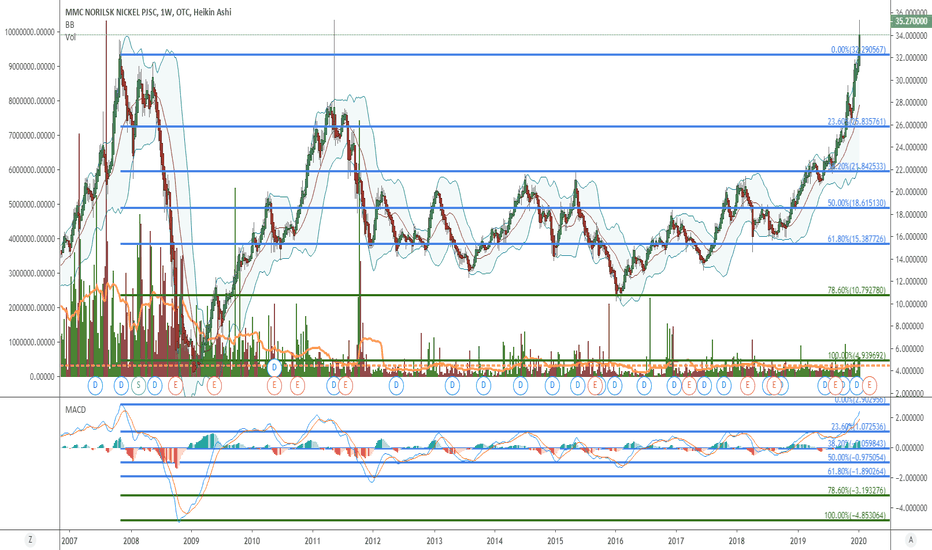Click the earnings 'E' marker in late 2011
Viewport: 932px width, 550px height.
[x=345, y=385]
